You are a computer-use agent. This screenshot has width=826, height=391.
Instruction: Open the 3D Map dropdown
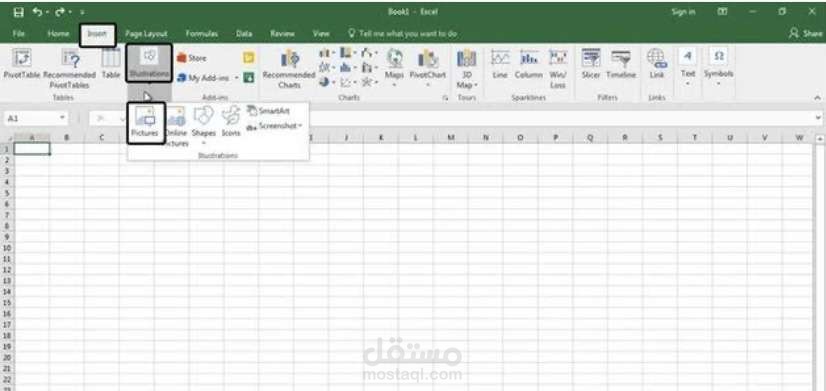click(467, 69)
